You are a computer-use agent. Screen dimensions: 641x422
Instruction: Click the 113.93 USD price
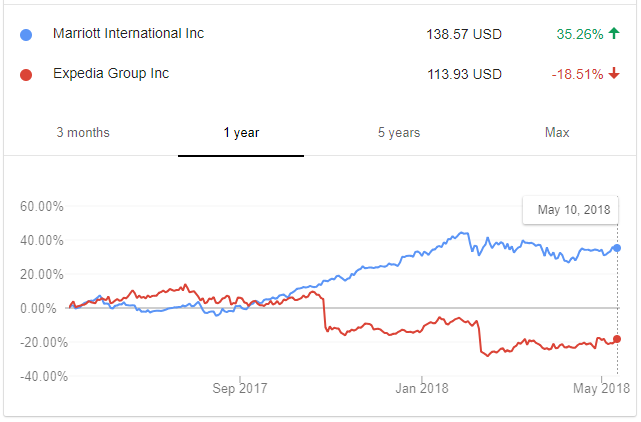tap(463, 74)
